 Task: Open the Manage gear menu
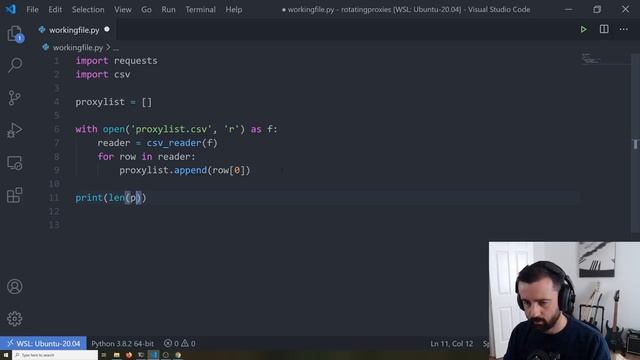pyautogui.click(x=15, y=319)
